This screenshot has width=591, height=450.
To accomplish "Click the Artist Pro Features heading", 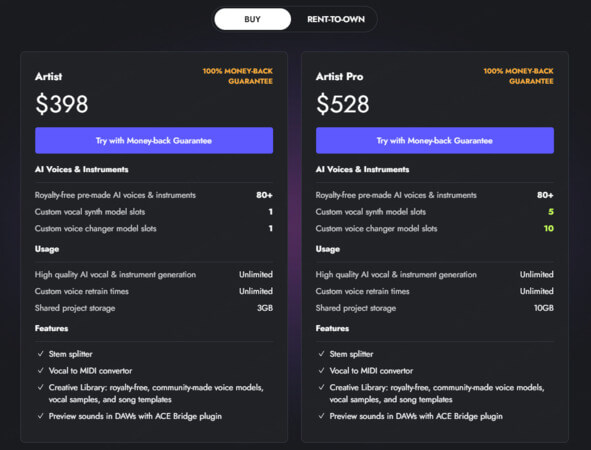I will click(x=332, y=328).
